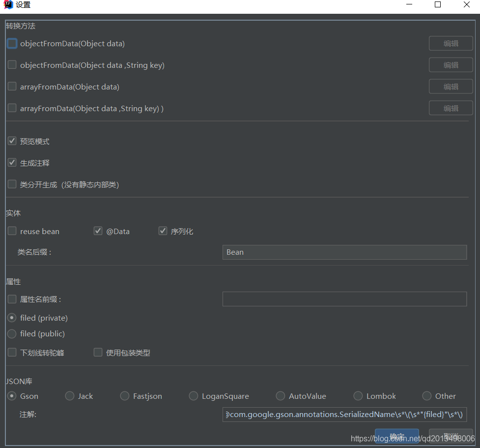Image resolution: width=480 pixels, height=448 pixels.
Task: Pick the AutoValue radio option
Action: tap(281, 396)
